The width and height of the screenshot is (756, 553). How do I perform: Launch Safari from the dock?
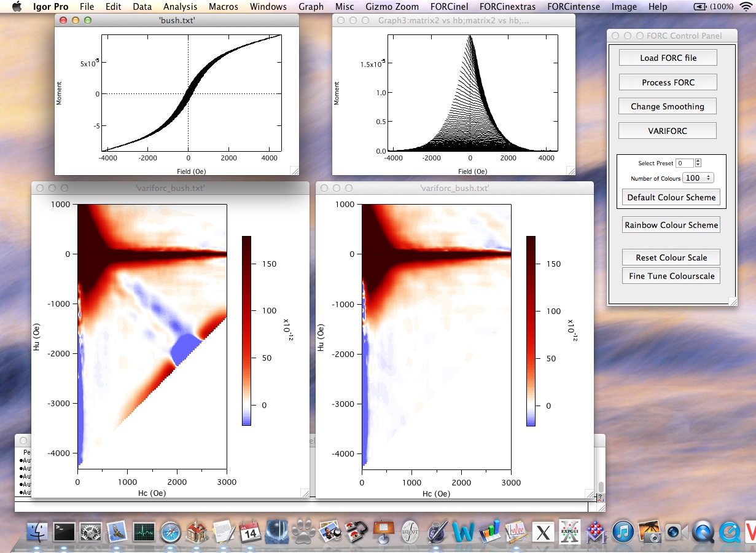(x=171, y=532)
